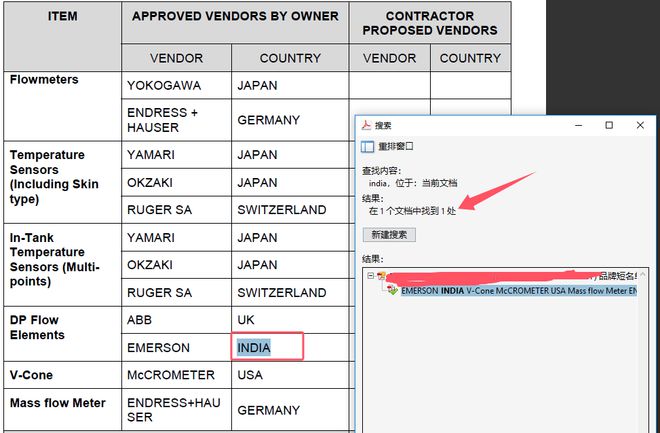Close the 搜索 search window

(x=640, y=125)
